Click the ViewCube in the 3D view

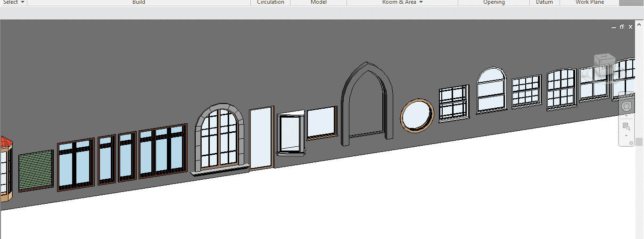coord(604,65)
